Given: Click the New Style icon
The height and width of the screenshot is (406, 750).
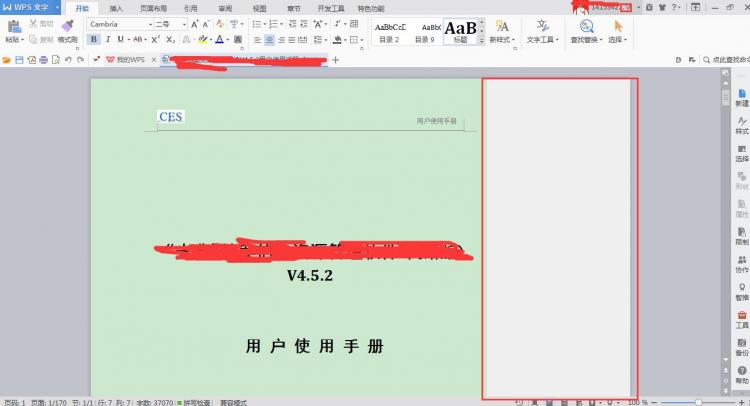Looking at the screenshot, I should (502, 26).
